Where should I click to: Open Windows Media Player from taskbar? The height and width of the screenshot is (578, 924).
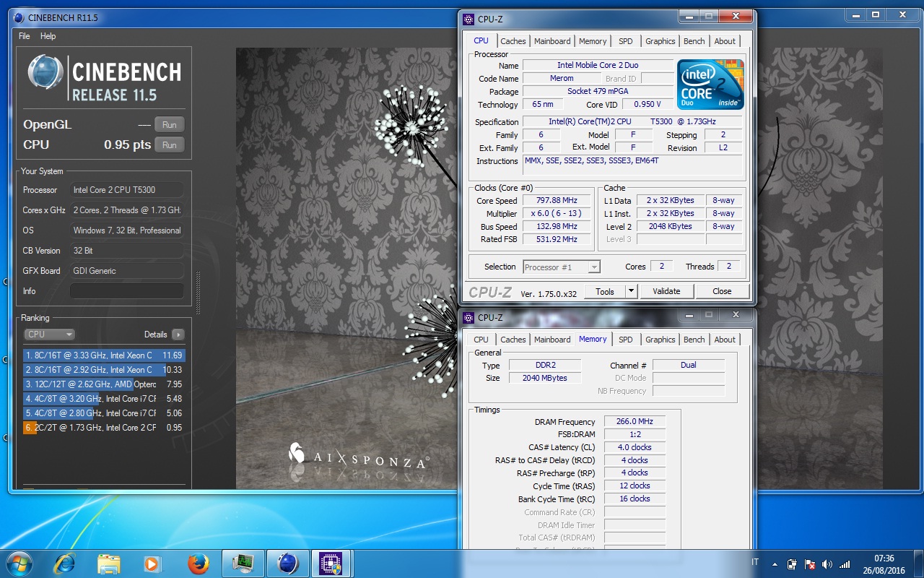152,563
